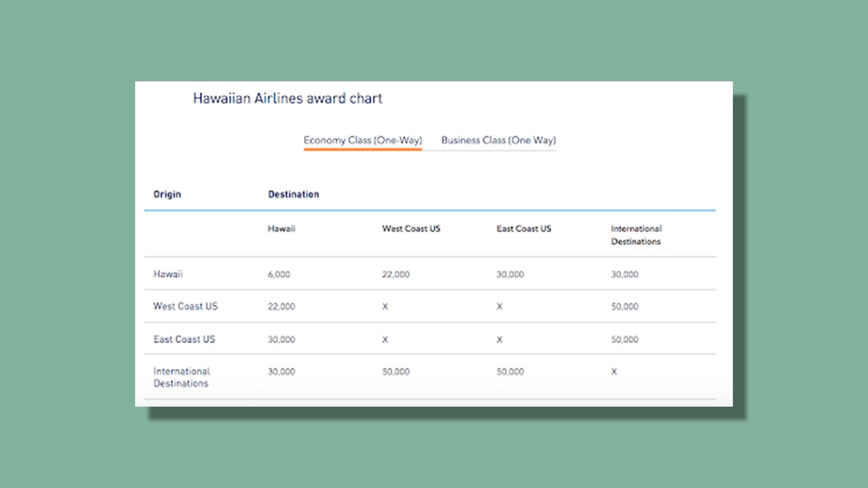868x488 pixels.
Task: Click 30,000 in the East Coast US row
Action: 282,339
